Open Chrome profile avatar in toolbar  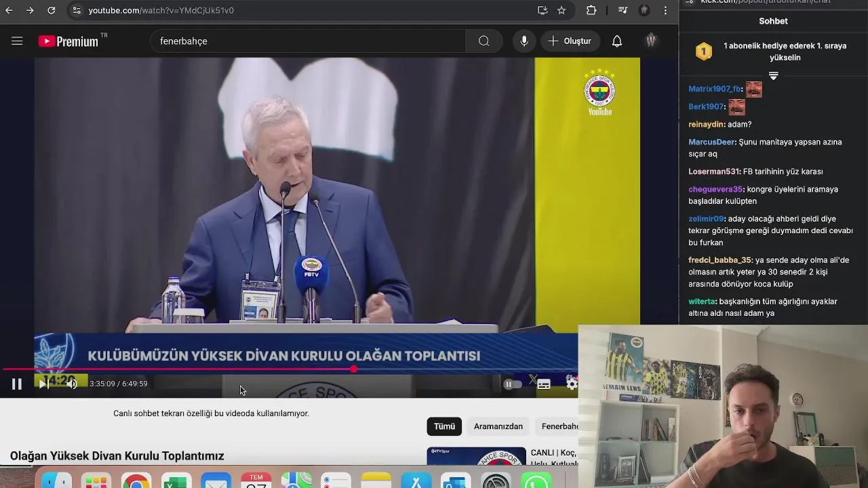644,10
